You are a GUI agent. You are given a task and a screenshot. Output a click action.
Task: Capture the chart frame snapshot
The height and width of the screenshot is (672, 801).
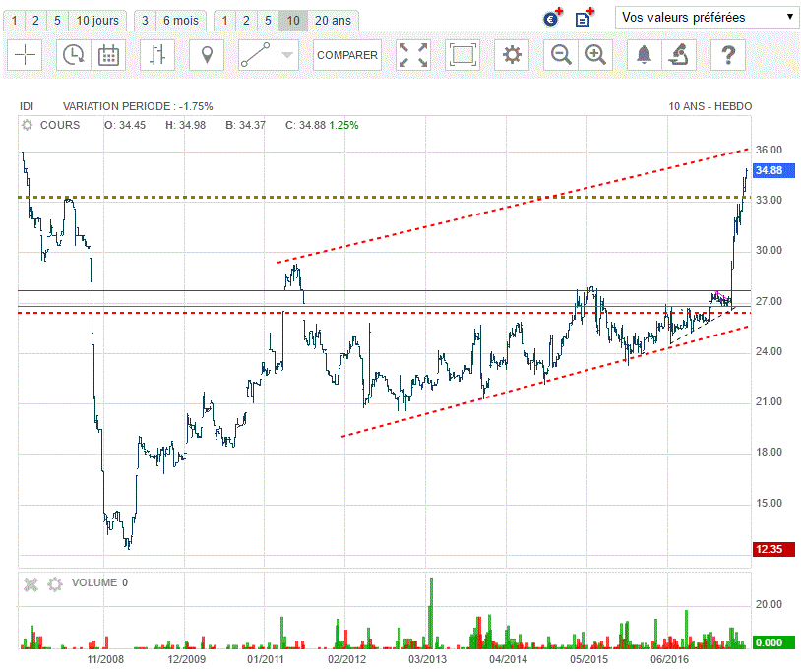point(462,55)
